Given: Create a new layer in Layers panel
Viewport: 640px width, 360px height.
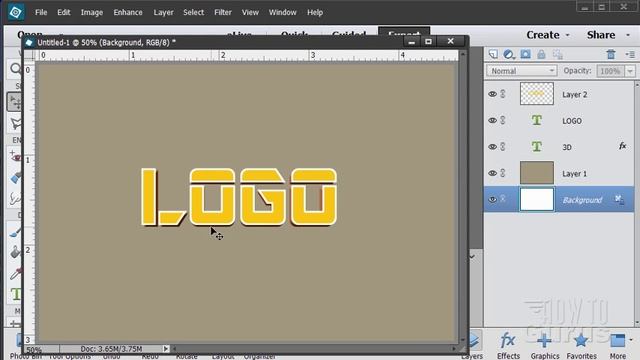Looking at the screenshot, I should [x=493, y=54].
